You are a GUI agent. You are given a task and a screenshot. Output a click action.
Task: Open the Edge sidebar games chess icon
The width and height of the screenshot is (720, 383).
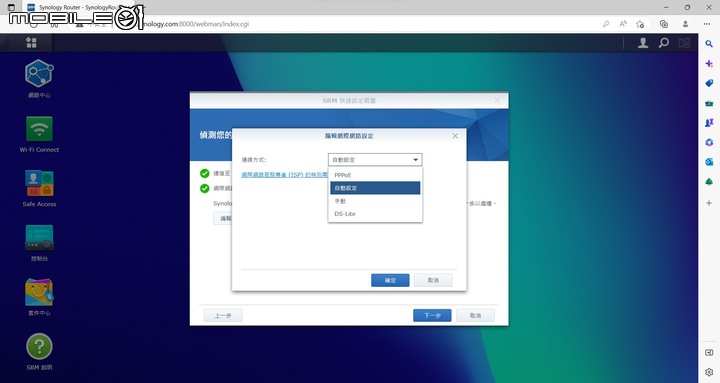tap(709, 123)
